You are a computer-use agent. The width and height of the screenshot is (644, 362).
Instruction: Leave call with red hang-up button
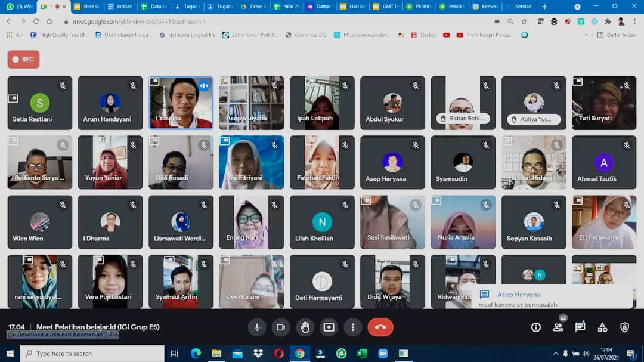click(x=380, y=327)
